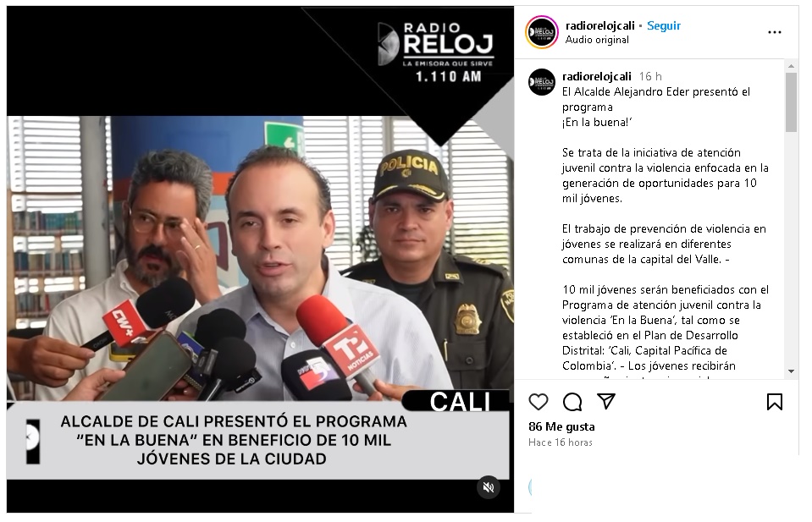Open comments with the speech bubble icon
The height and width of the screenshot is (522, 812).
pos(572,402)
